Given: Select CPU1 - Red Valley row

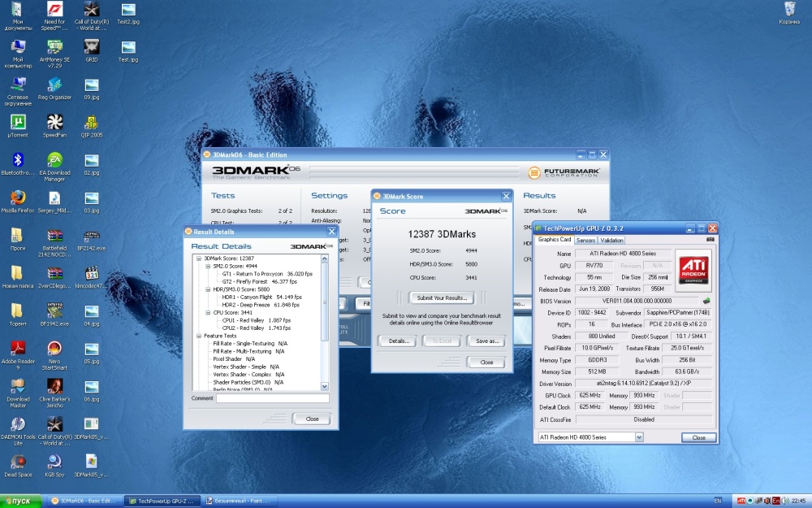Looking at the screenshot, I should pyautogui.click(x=257, y=320).
